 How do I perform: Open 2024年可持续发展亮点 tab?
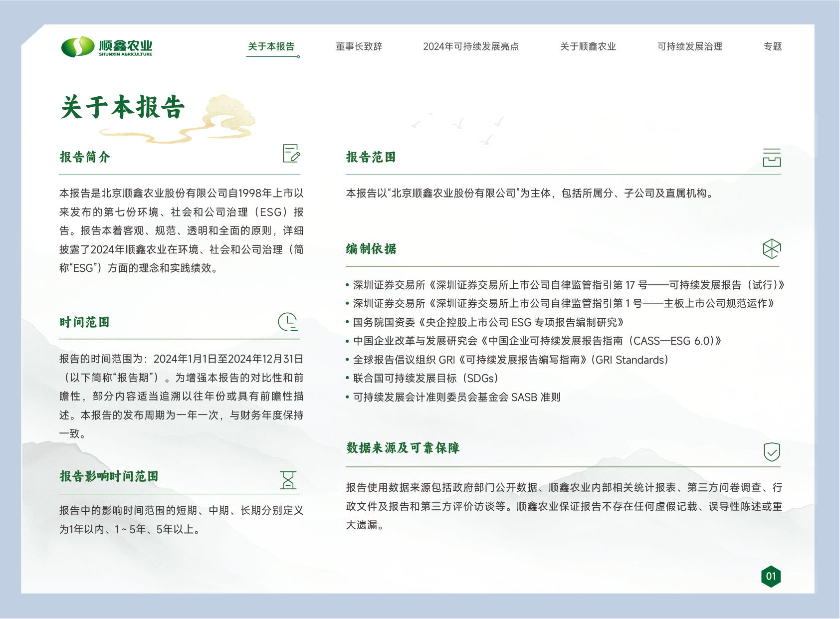[x=471, y=46]
